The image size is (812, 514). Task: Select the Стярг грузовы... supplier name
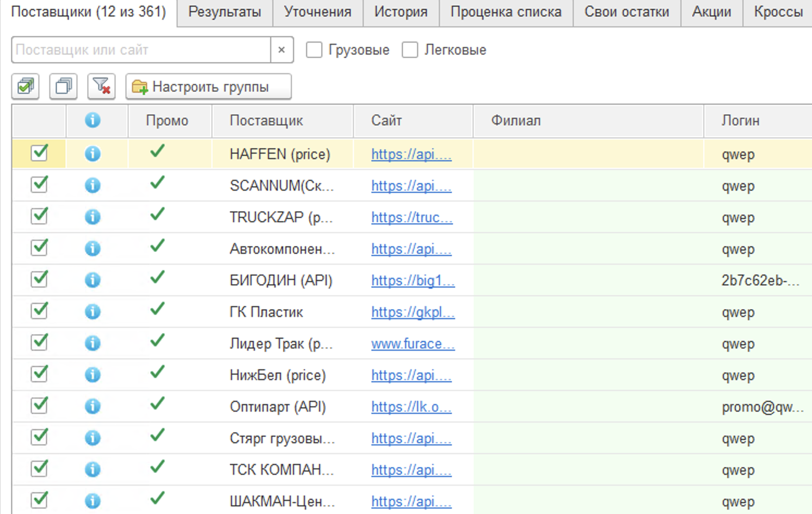point(282,438)
